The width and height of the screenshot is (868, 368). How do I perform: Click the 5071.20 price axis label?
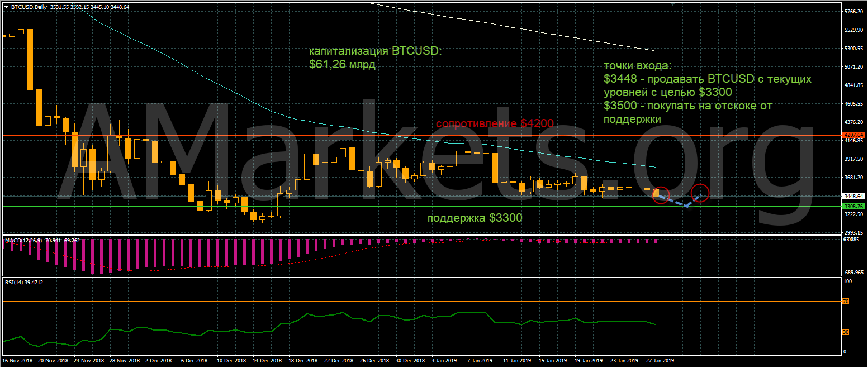[855, 67]
